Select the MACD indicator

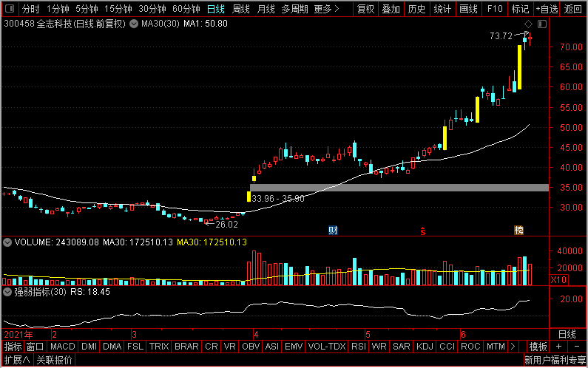63,347
